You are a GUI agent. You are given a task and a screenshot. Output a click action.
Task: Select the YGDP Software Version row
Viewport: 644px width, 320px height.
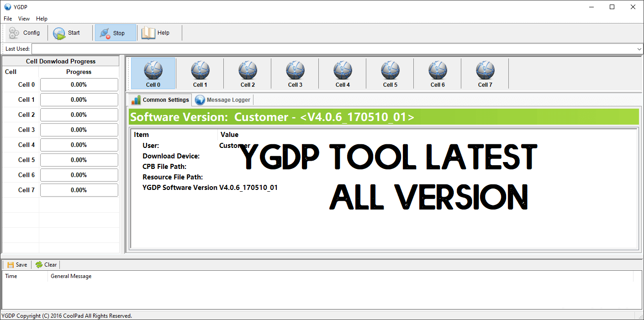pyautogui.click(x=384, y=188)
